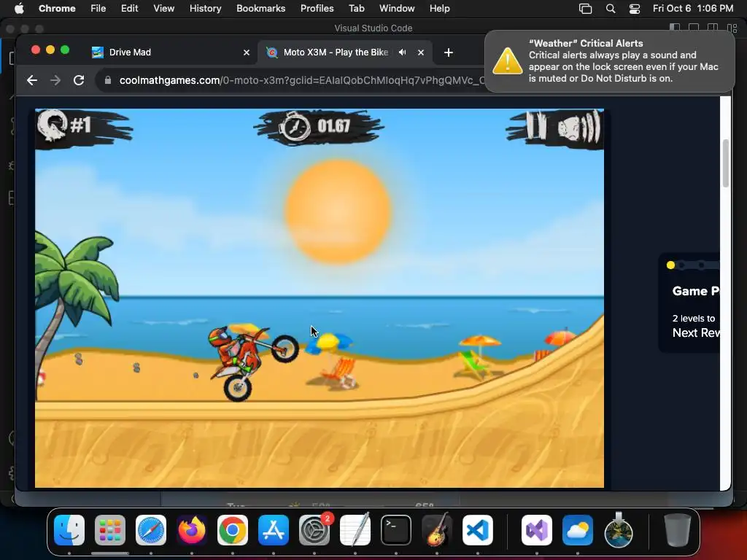Open a new Chrome tab

tap(449, 52)
